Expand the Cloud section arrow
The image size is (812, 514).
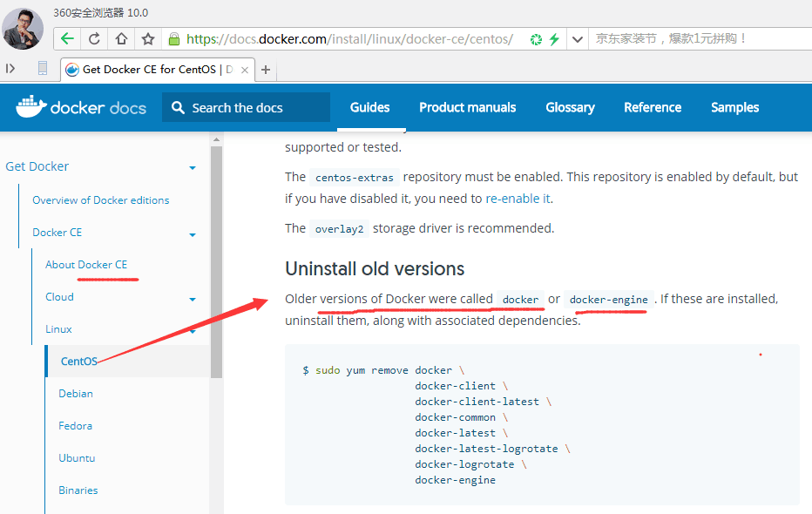coord(193,299)
